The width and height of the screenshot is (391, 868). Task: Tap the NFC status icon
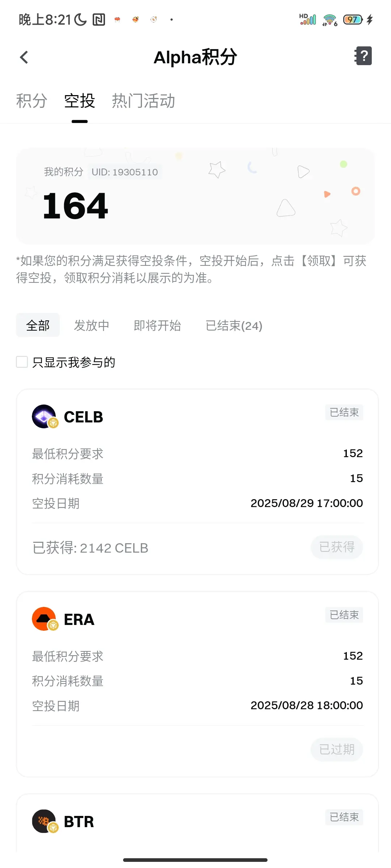pyautogui.click(x=99, y=20)
